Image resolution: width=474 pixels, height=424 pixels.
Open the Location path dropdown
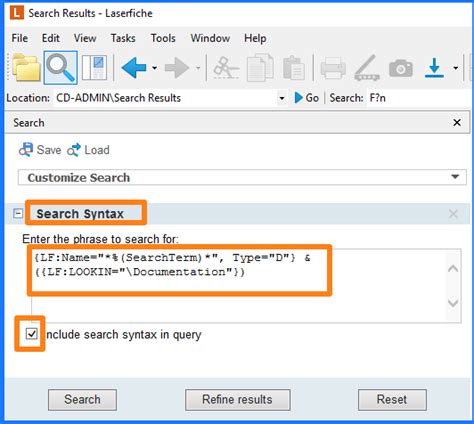click(x=282, y=98)
